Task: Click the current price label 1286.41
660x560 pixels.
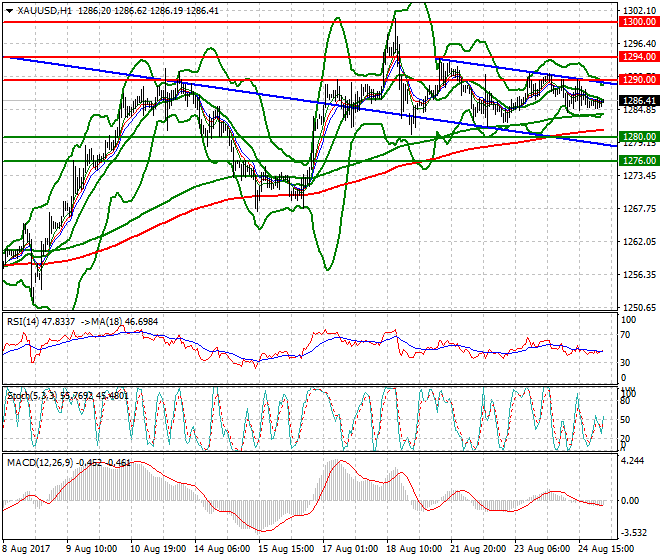Action: click(x=639, y=101)
